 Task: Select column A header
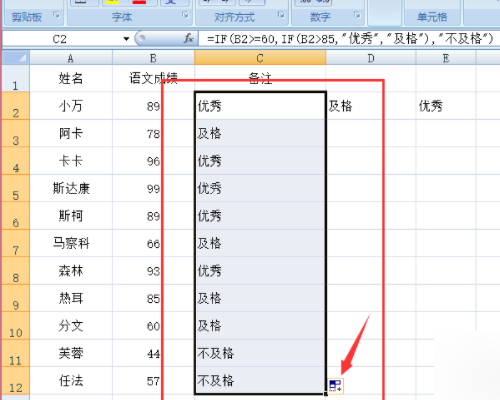click(x=71, y=58)
